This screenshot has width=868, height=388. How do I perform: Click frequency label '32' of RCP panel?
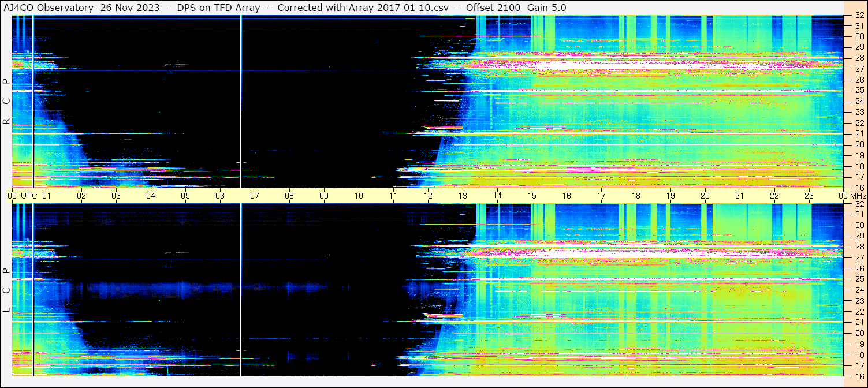pos(859,16)
